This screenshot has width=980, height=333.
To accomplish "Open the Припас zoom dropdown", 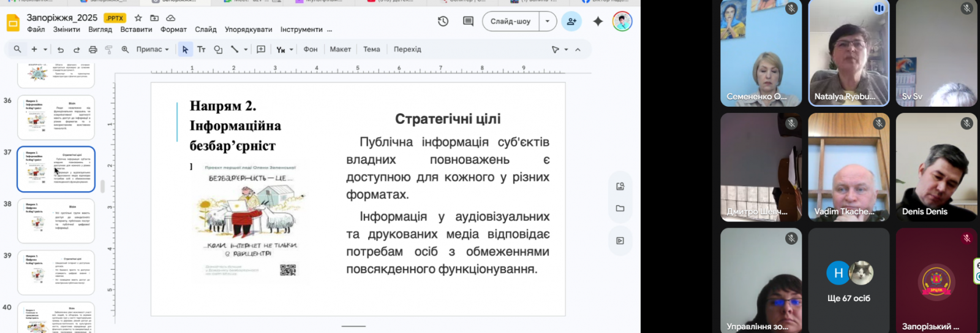I will click(x=152, y=50).
